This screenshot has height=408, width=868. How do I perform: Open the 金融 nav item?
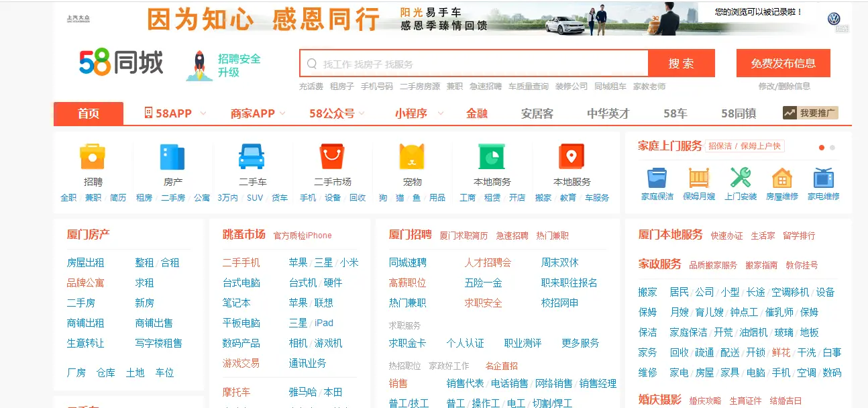(477, 113)
